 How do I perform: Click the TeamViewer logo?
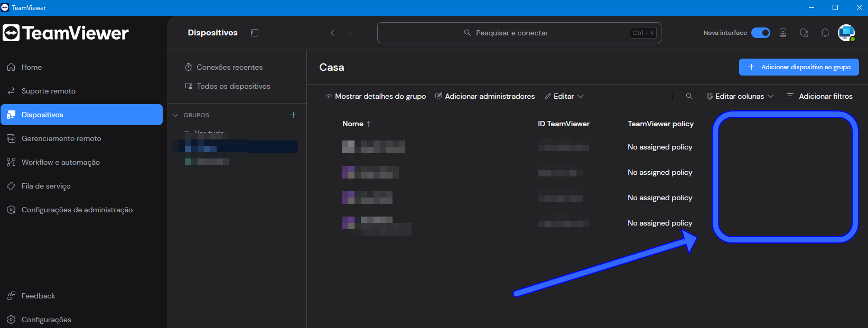coord(66,33)
